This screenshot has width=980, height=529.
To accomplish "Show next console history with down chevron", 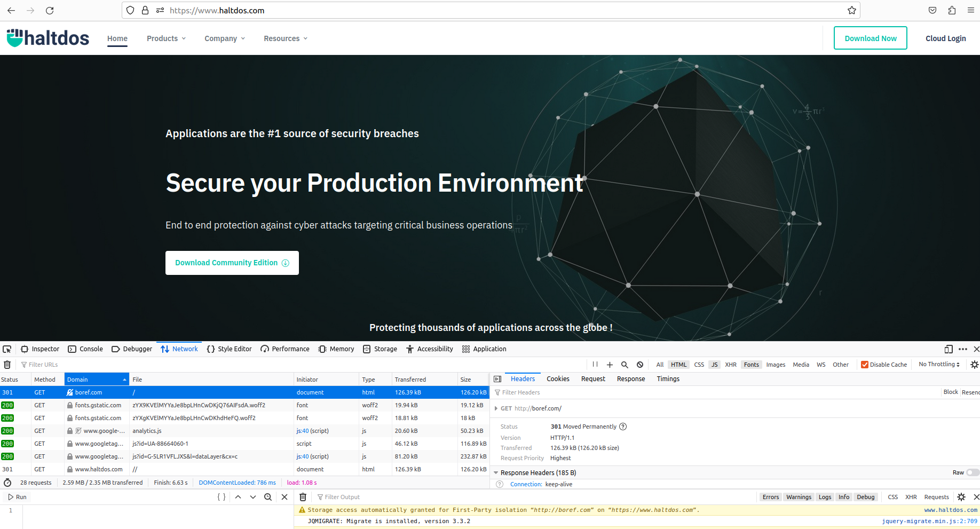I will click(x=253, y=497).
